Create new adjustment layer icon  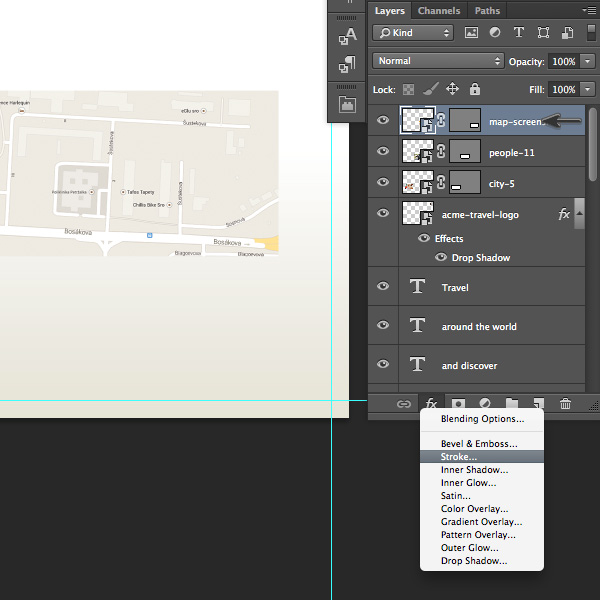485,404
